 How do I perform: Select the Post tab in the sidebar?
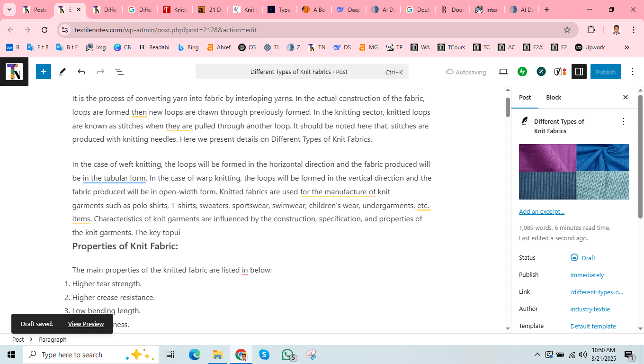click(525, 97)
